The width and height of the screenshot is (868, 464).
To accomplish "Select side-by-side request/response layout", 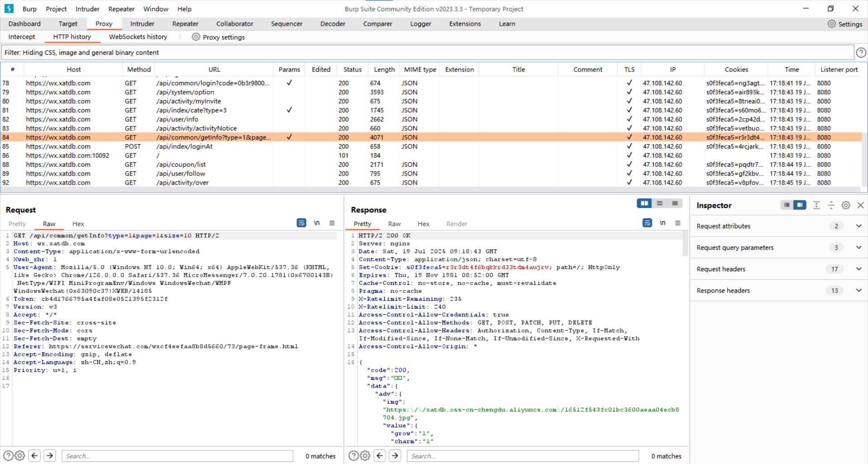I will point(644,204).
